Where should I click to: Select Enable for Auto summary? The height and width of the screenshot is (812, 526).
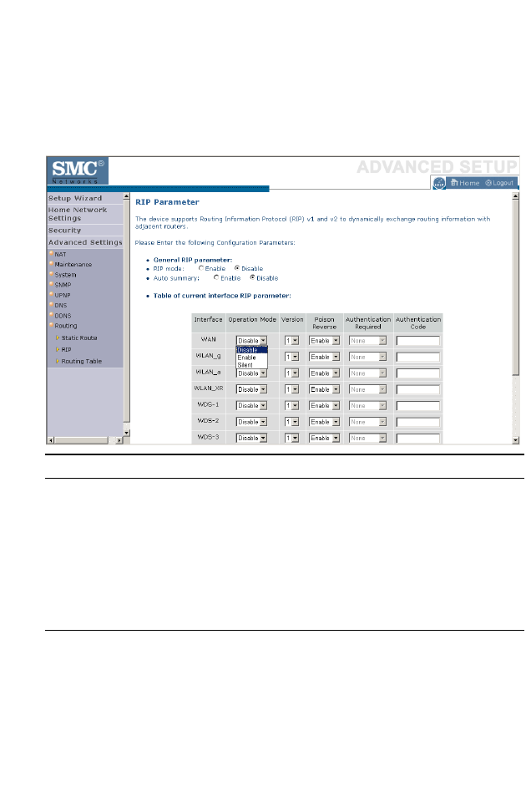(216, 277)
